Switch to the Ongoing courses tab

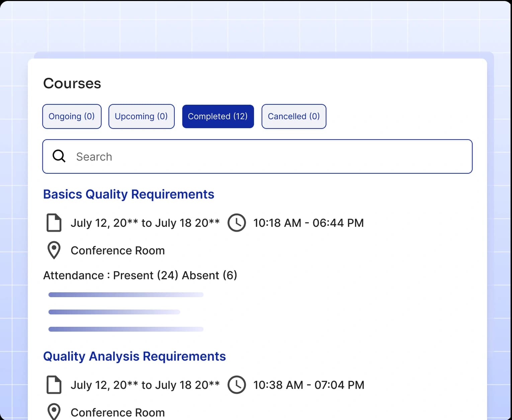click(x=72, y=116)
